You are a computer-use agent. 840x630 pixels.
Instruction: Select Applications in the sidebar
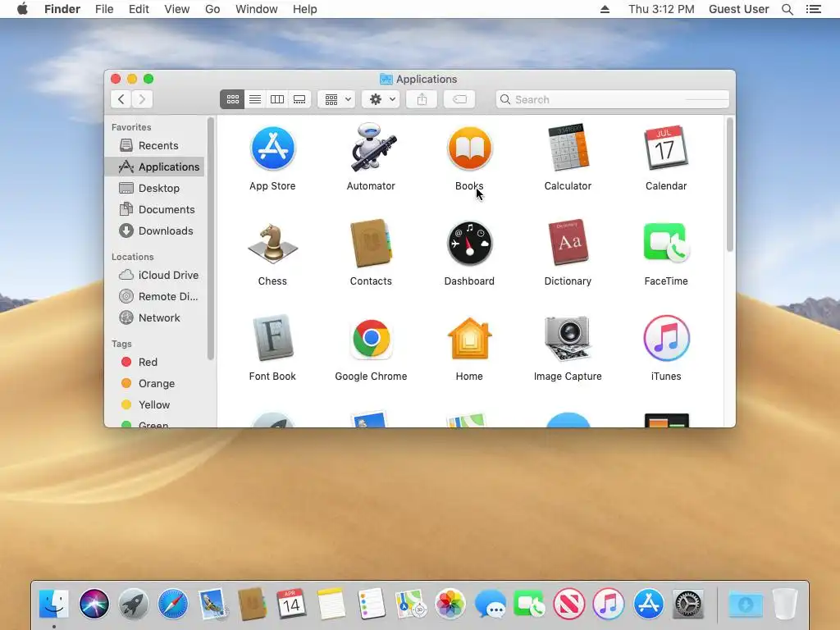coord(155,167)
